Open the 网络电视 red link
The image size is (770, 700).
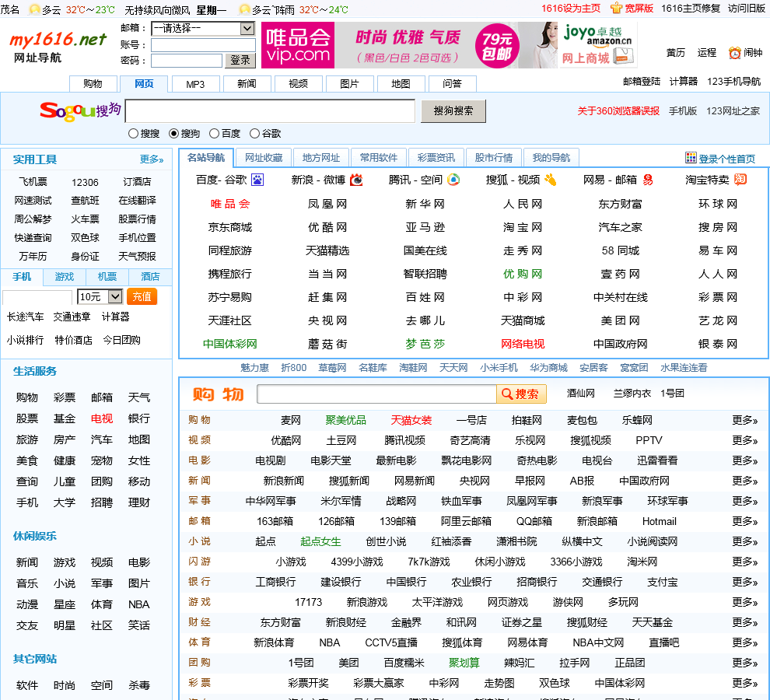[x=523, y=344]
